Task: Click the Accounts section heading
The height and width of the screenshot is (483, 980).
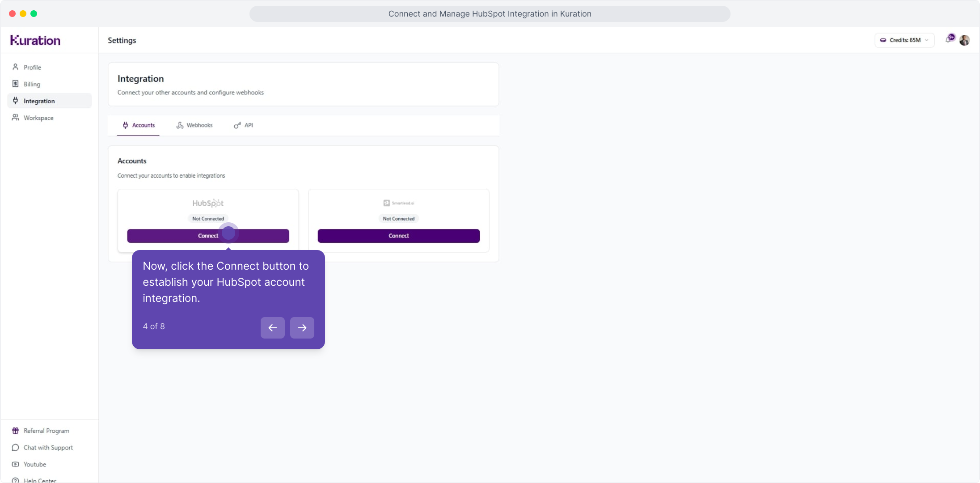Action: 132,161
